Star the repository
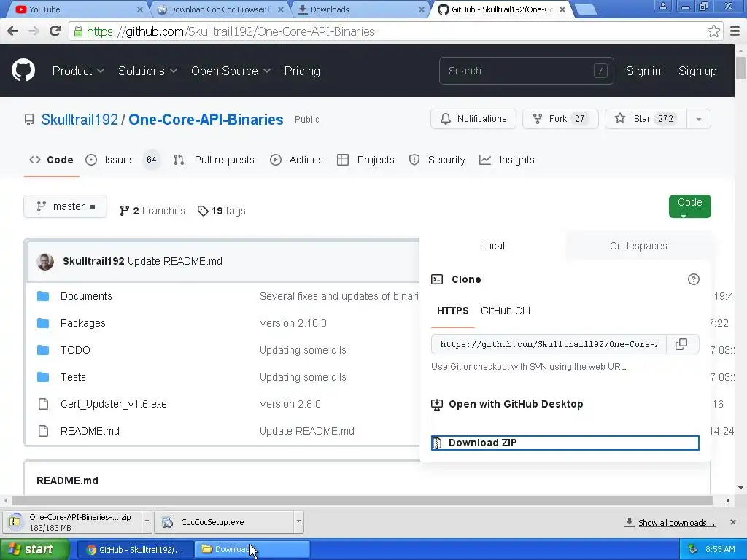Image resolution: width=747 pixels, height=560 pixels. click(x=646, y=119)
